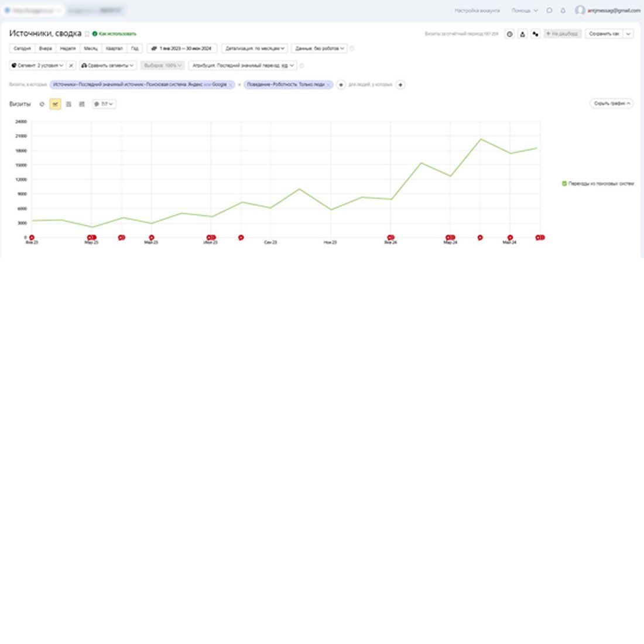Click the clock icon beside the visits total
Viewport: 644px width, 644px height.
(x=509, y=34)
